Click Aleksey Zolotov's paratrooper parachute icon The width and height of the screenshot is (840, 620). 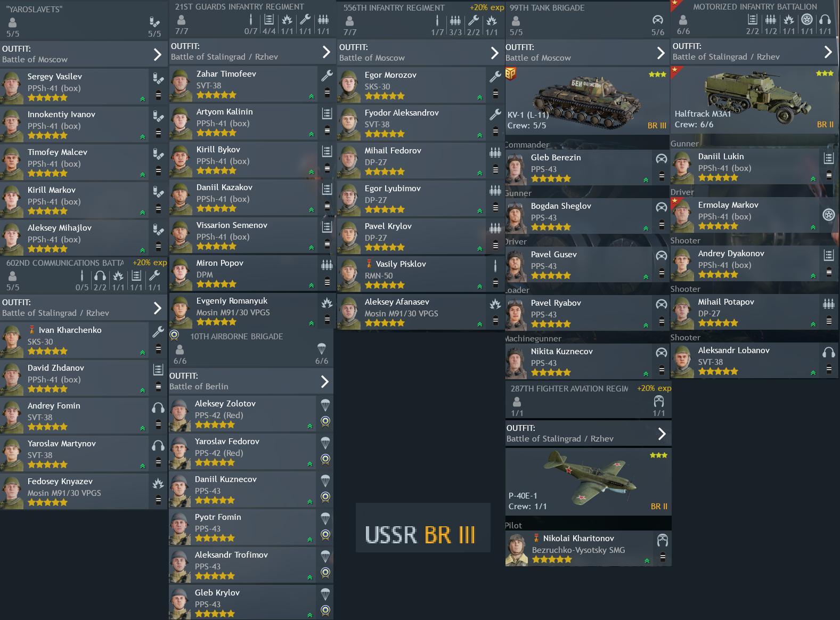(x=325, y=405)
